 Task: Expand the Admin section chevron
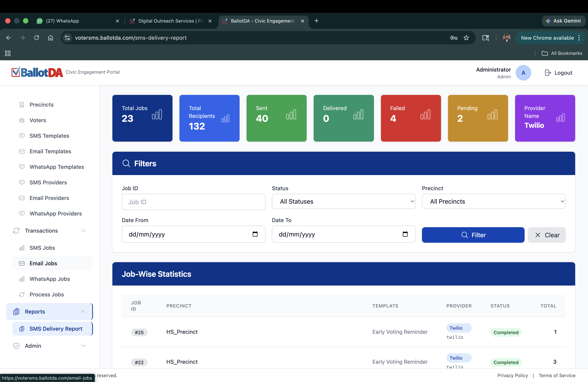tap(83, 346)
